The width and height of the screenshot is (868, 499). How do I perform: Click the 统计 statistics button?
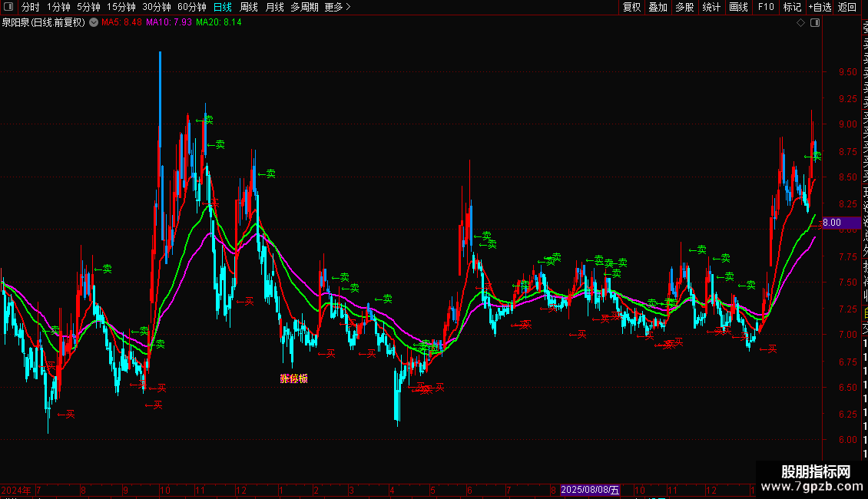pyautogui.click(x=711, y=7)
